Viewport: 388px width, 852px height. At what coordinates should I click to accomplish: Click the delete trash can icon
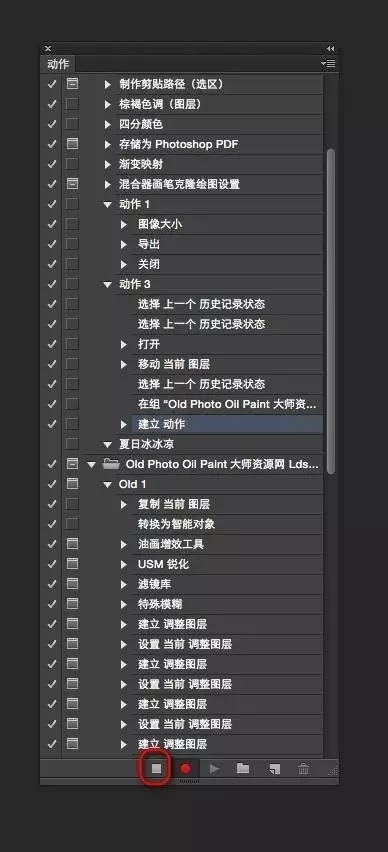click(304, 768)
